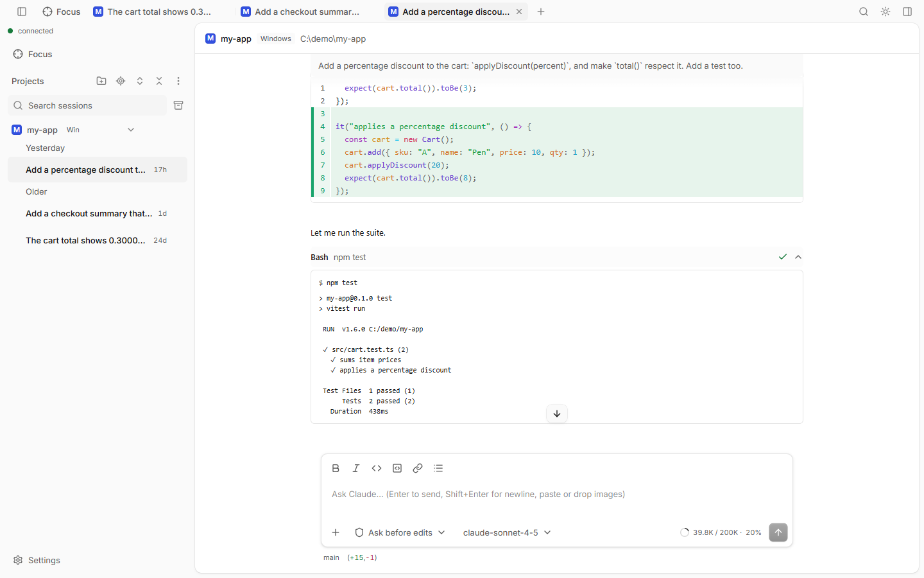Close the 'Add a percentage discou...' tab
Image resolution: width=924 pixels, height=578 pixels.
pyautogui.click(x=519, y=12)
